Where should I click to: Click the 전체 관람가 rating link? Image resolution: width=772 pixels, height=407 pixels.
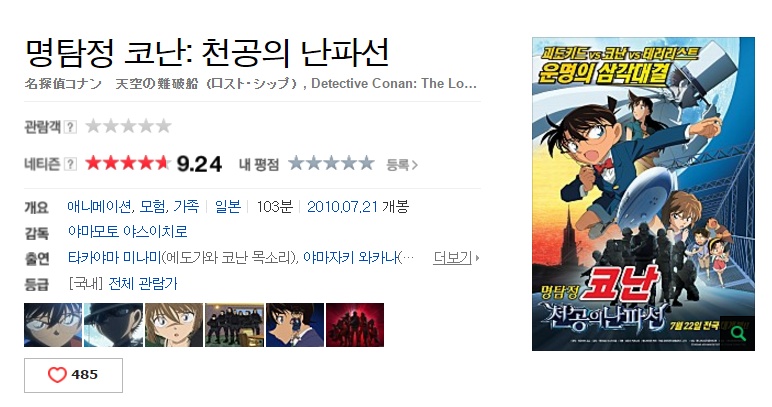[x=143, y=283]
